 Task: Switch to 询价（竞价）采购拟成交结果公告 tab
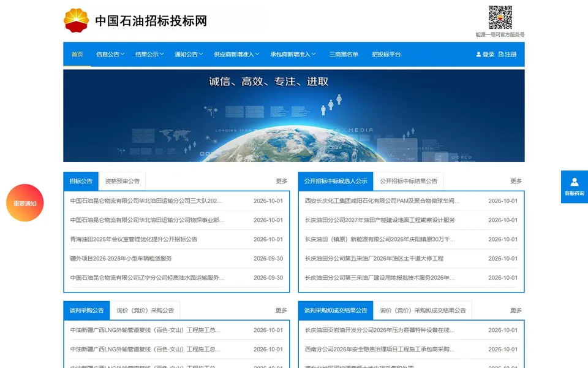[x=423, y=310]
